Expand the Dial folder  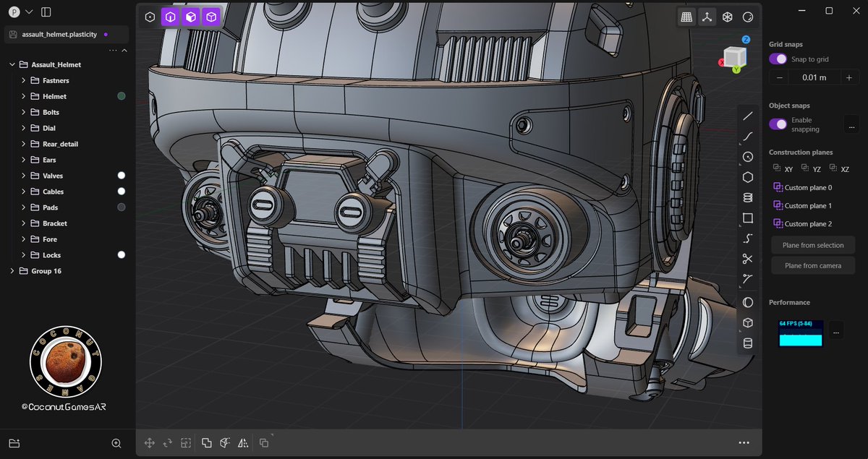pos(24,128)
